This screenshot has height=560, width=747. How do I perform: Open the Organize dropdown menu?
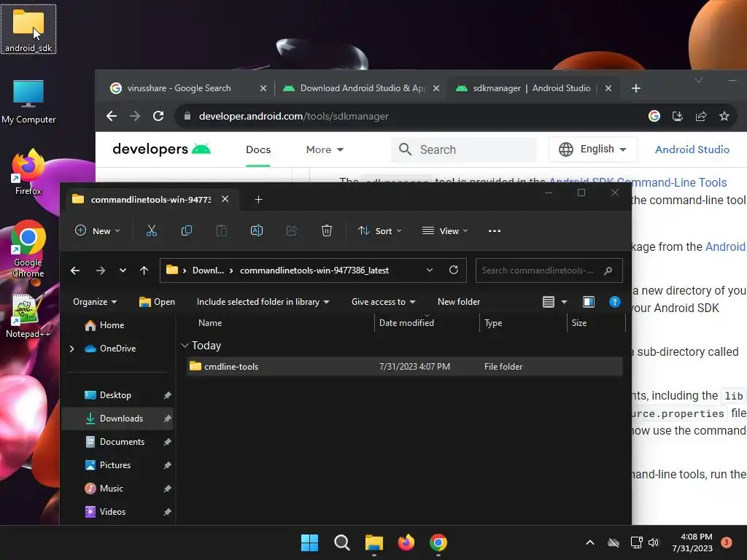(x=95, y=302)
